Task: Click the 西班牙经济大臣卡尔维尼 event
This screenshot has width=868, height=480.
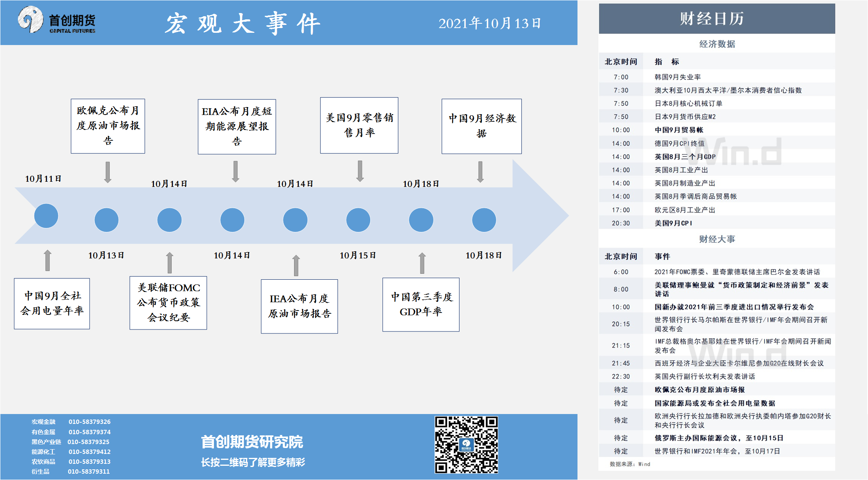Action: [x=717, y=363]
